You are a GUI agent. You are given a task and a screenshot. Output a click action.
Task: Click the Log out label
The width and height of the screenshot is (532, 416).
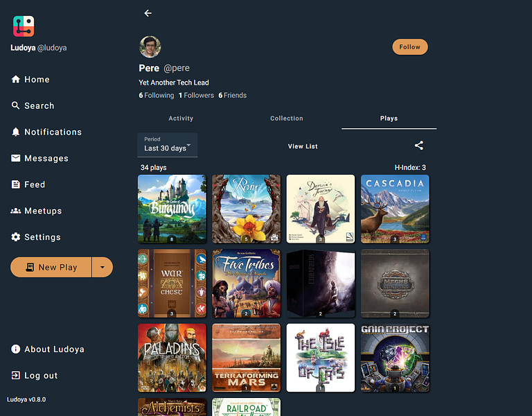click(41, 375)
